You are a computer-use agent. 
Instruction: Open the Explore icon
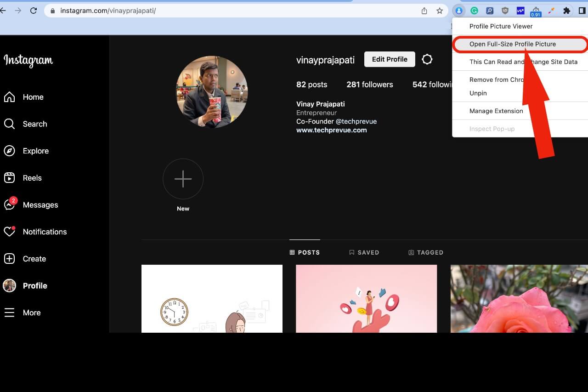[x=10, y=151]
